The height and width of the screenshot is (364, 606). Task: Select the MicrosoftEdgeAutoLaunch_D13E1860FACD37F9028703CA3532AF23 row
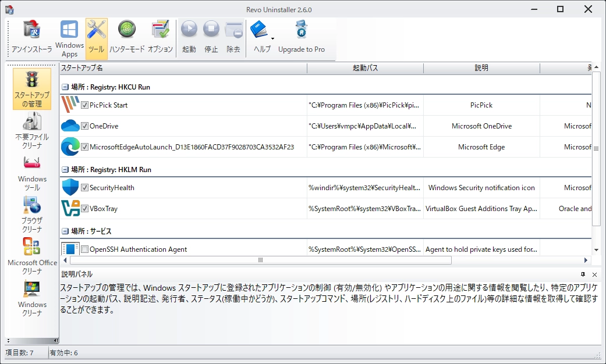[192, 147]
